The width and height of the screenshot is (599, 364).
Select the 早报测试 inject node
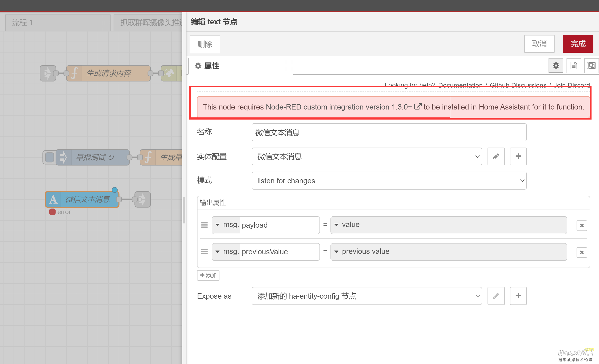pos(93,157)
